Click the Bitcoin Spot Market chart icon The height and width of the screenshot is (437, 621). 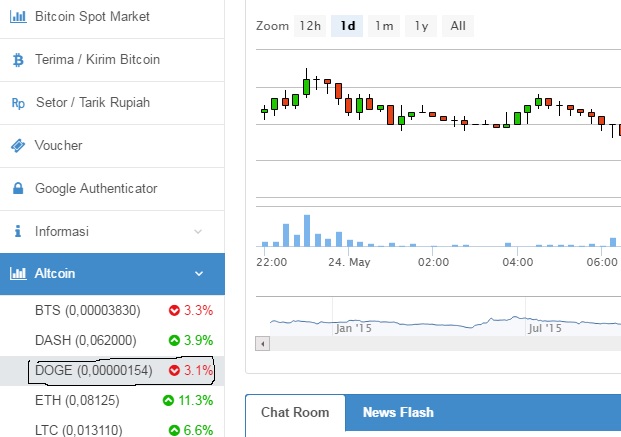click(x=18, y=17)
